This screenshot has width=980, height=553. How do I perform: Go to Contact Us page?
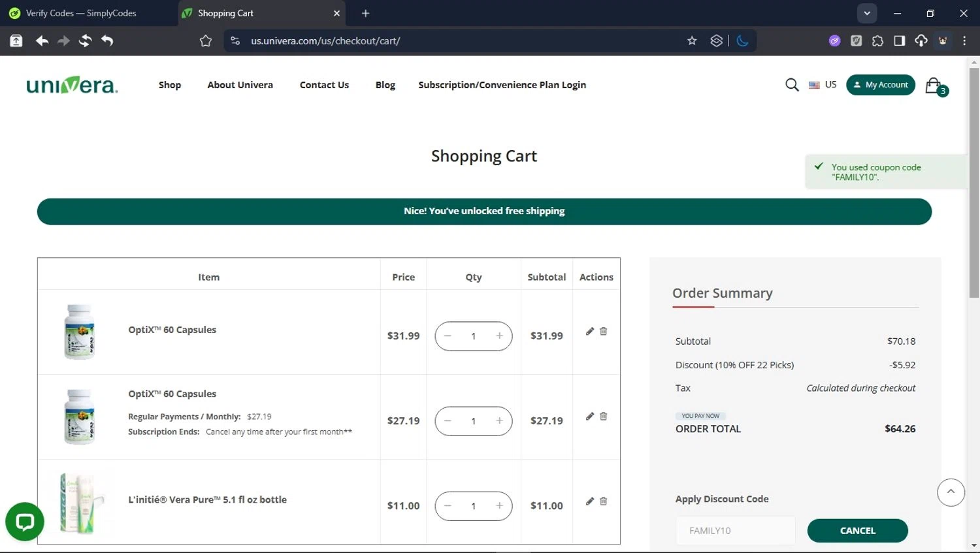point(324,85)
